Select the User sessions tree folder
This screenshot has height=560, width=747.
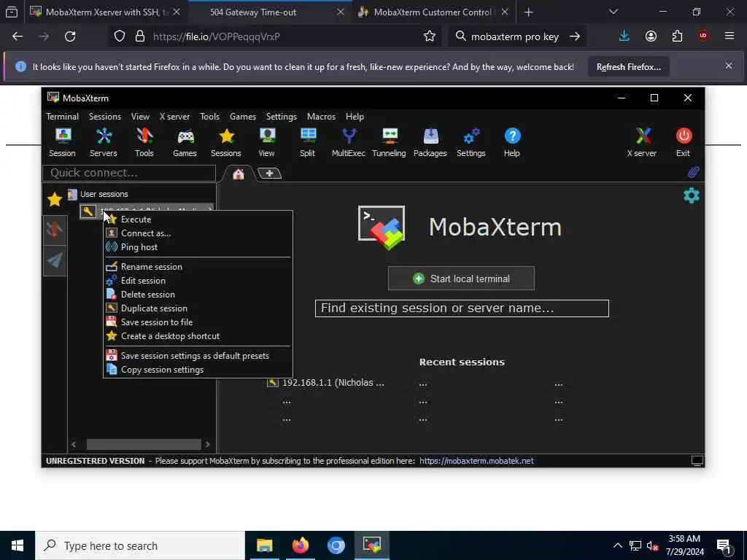pyautogui.click(x=98, y=194)
